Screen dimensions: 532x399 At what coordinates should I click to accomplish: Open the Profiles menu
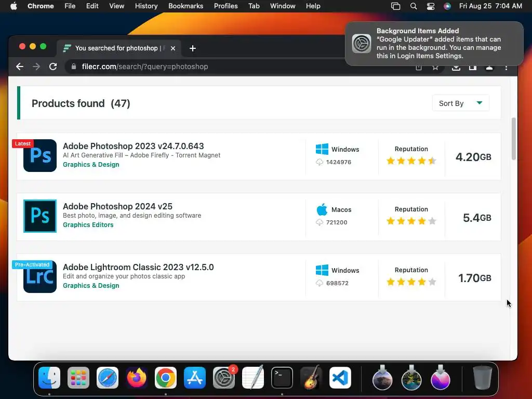coord(225,6)
